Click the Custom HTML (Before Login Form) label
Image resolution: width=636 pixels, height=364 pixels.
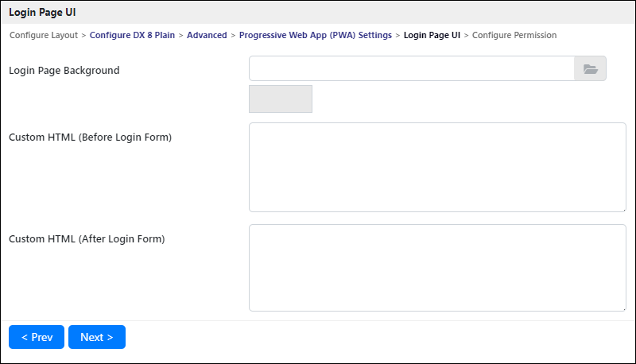[91, 137]
